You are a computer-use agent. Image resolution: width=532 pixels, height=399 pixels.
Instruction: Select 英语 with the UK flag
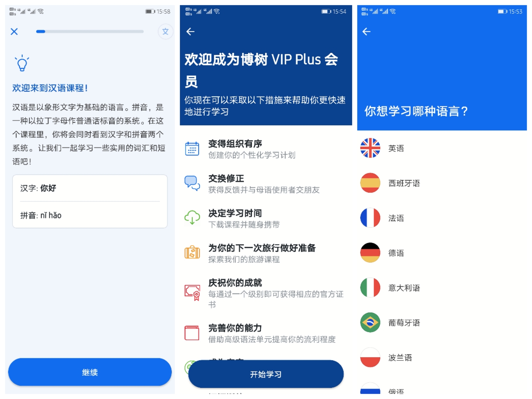coord(442,148)
